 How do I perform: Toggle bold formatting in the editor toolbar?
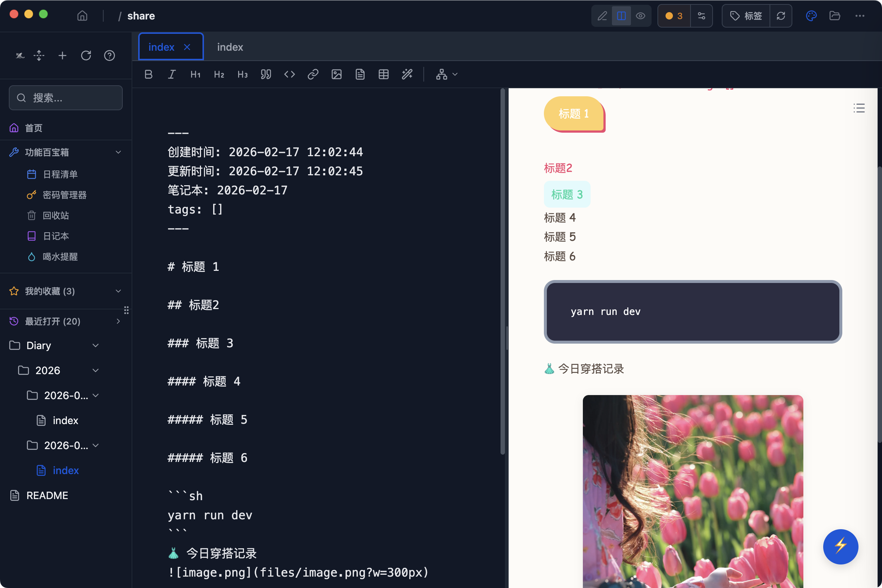pyautogui.click(x=148, y=74)
